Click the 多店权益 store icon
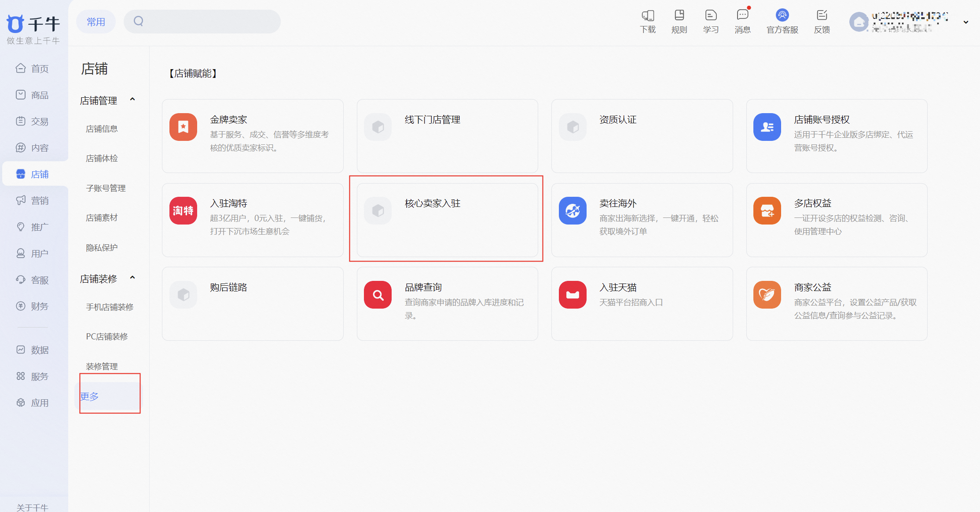The width and height of the screenshot is (980, 512). click(x=767, y=211)
